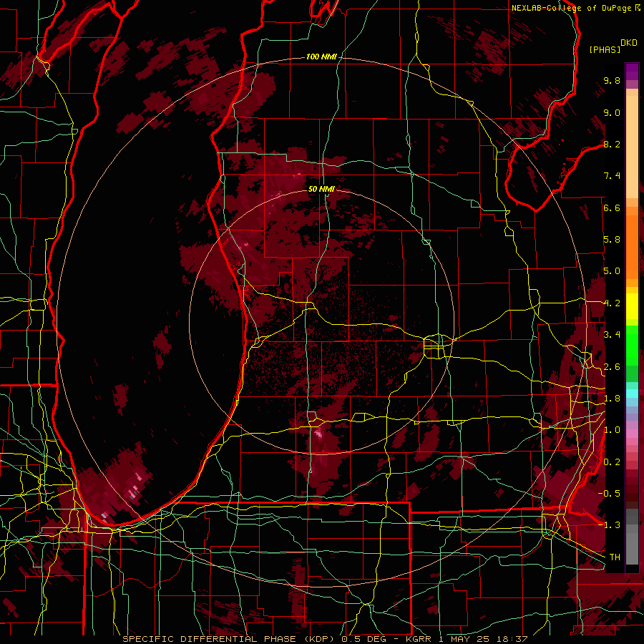The height and width of the screenshot is (644, 644).
Task: Click the Specific Differential Phase caption at the bottom
Action: [x=324, y=639]
